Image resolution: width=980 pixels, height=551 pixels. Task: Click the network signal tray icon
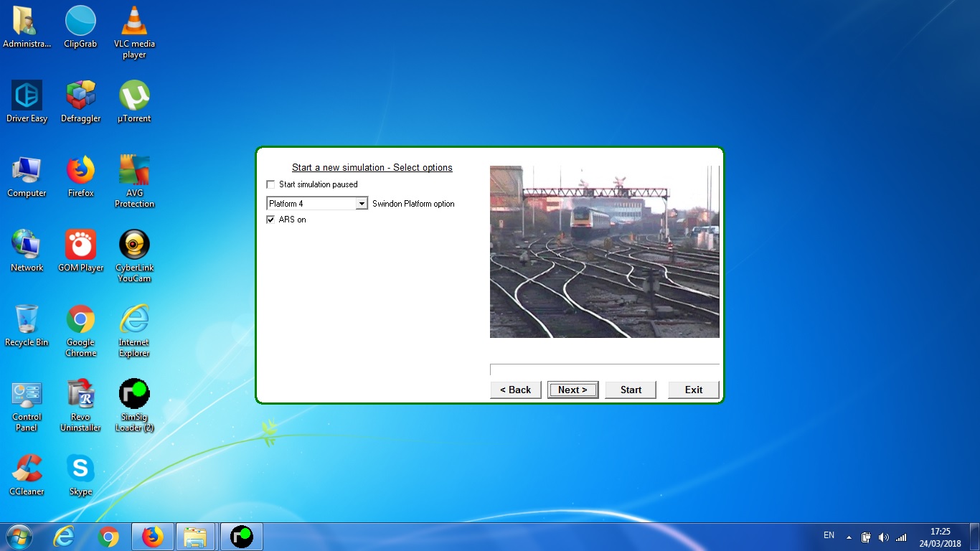pyautogui.click(x=901, y=537)
